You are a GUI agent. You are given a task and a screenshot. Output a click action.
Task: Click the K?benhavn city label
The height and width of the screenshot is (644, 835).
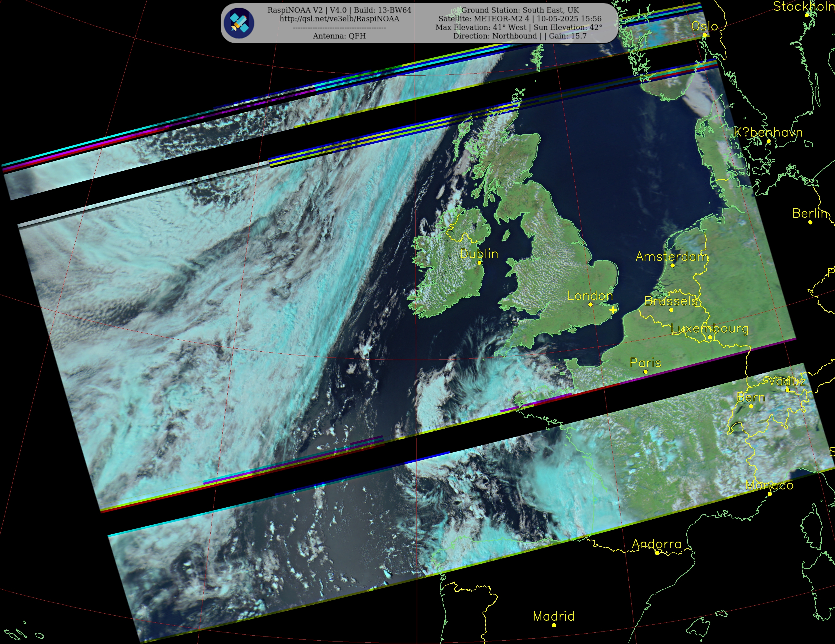point(768,132)
